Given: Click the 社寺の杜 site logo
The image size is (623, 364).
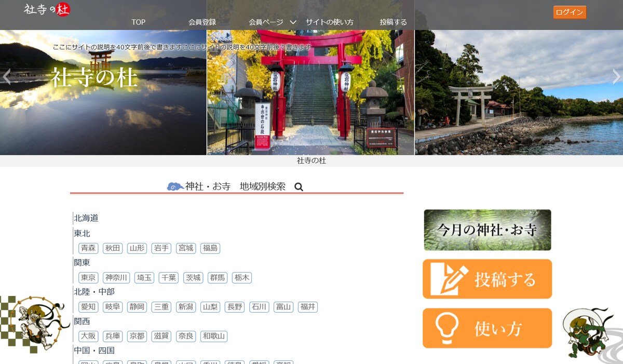Looking at the screenshot, I should tap(47, 9).
